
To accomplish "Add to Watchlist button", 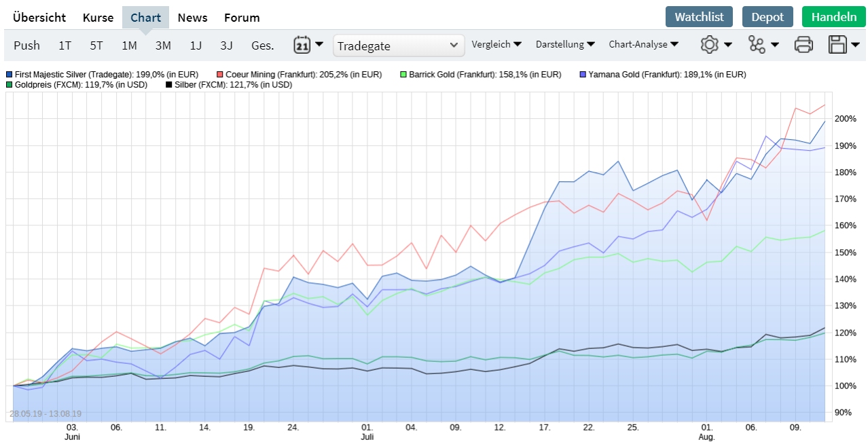I will pos(699,17).
